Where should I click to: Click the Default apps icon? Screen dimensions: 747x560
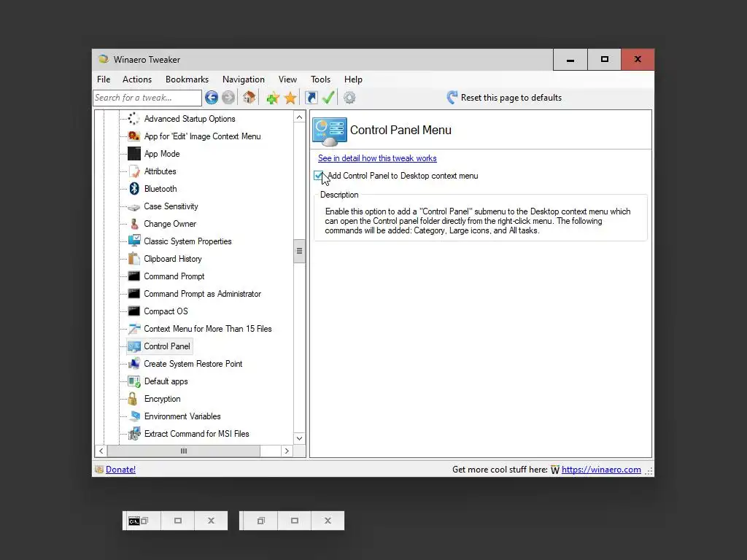134,381
